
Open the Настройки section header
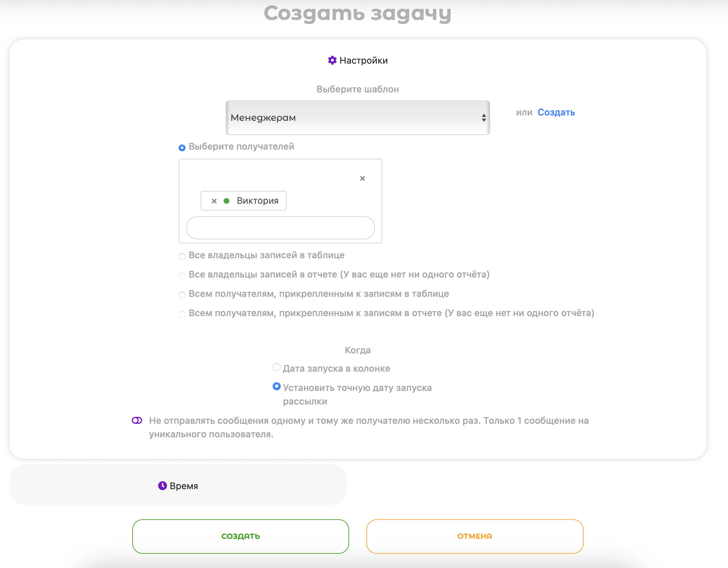[x=363, y=61]
